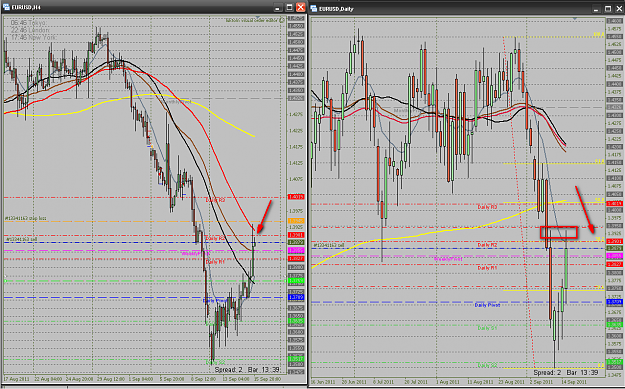
Task: Maximize the EURUSD,H4 chart window
Action: coord(289,7)
